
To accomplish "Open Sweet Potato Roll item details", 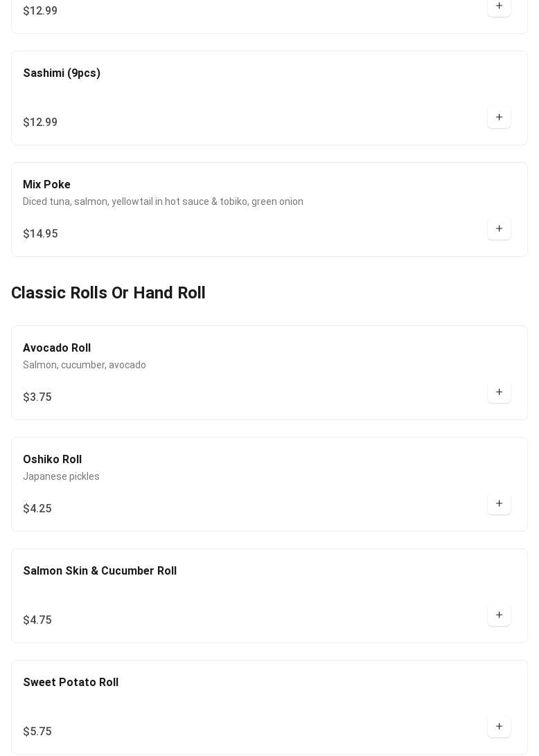I will [x=71, y=683].
